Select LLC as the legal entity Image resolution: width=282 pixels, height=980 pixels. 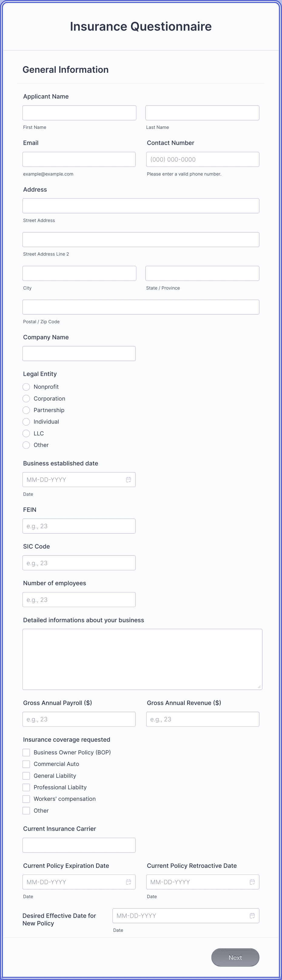tap(26, 433)
